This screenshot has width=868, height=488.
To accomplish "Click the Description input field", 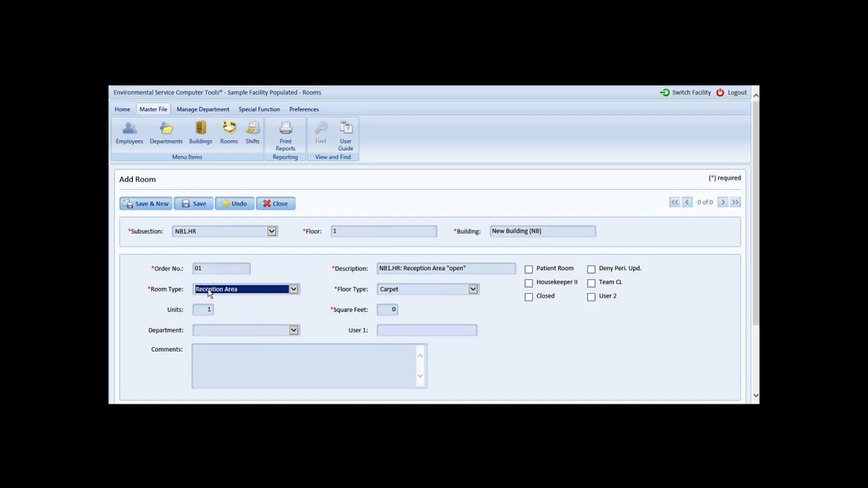I will click(446, 268).
